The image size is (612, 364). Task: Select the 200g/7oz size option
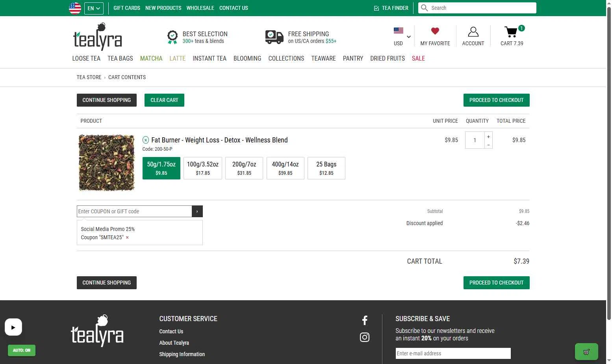click(x=244, y=168)
